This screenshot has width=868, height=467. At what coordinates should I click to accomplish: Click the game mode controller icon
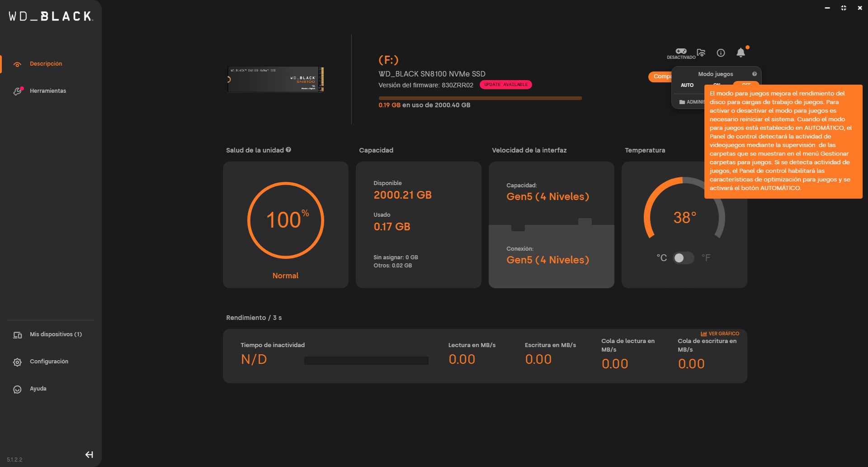coord(681,52)
